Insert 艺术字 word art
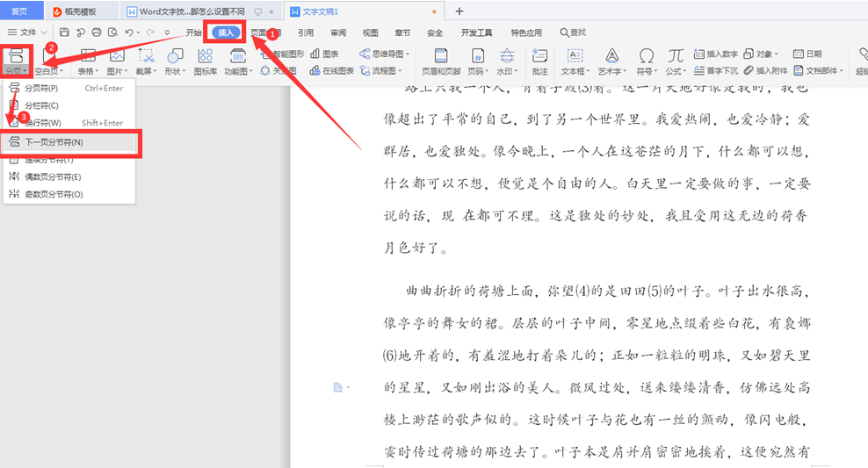The height and width of the screenshot is (468, 868). click(x=611, y=61)
